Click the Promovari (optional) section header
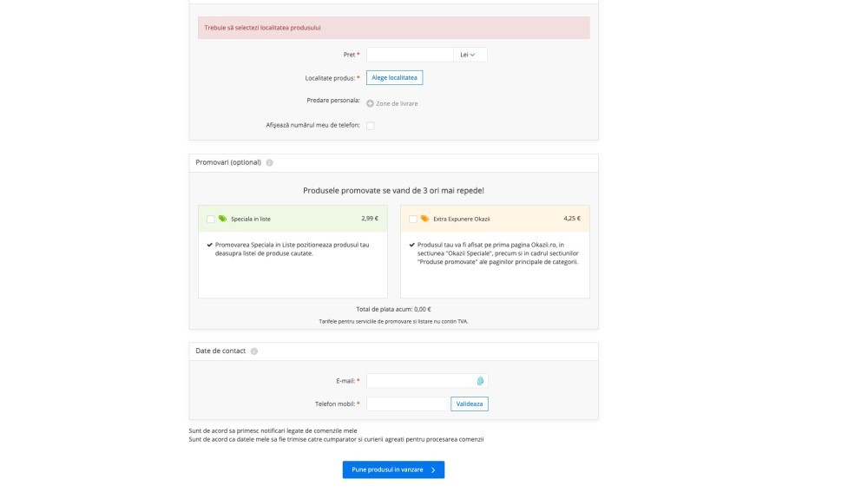The image size is (868, 499). click(x=393, y=162)
